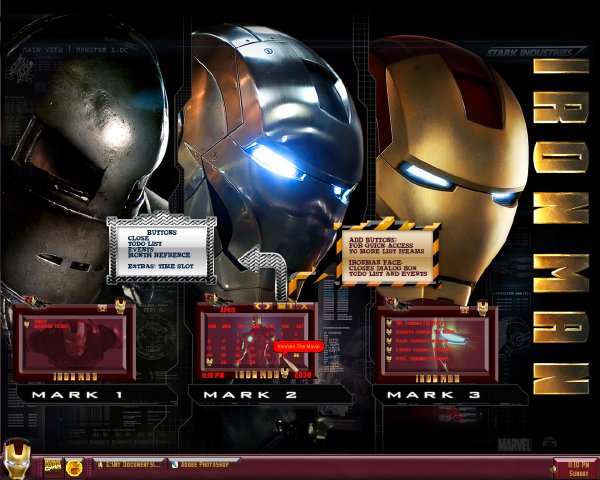Select the highlighted event day in the calendar

pyautogui.click(x=296, y=355)
